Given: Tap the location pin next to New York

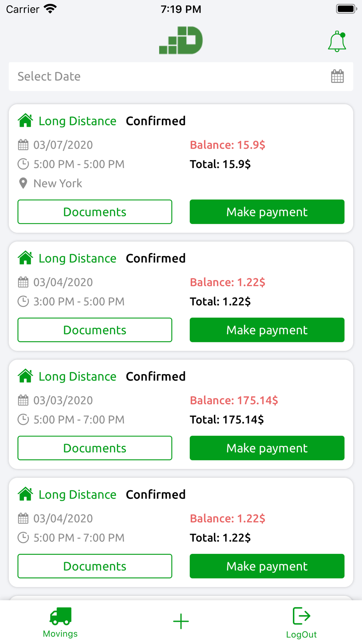Looking at the screenshot, I should [23, 183].
